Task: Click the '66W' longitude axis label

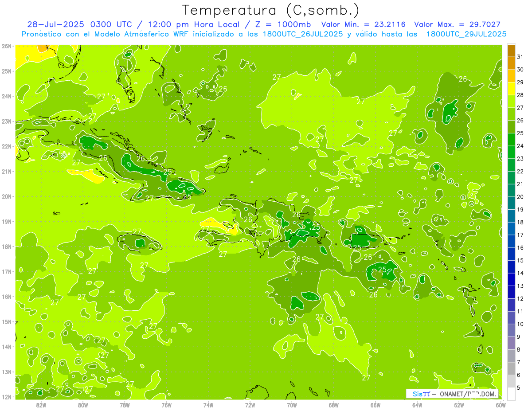Action: 375,405
